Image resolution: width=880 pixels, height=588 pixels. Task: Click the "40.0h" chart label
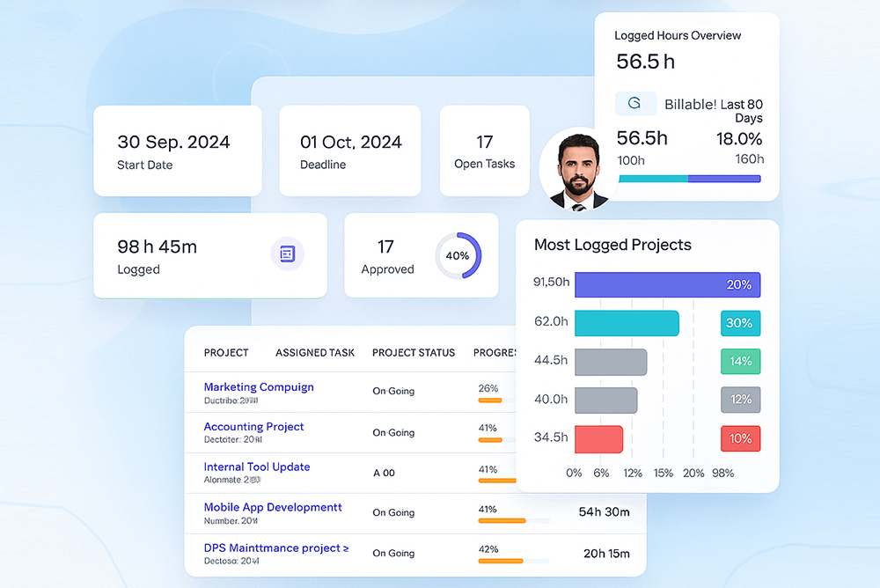551,400
